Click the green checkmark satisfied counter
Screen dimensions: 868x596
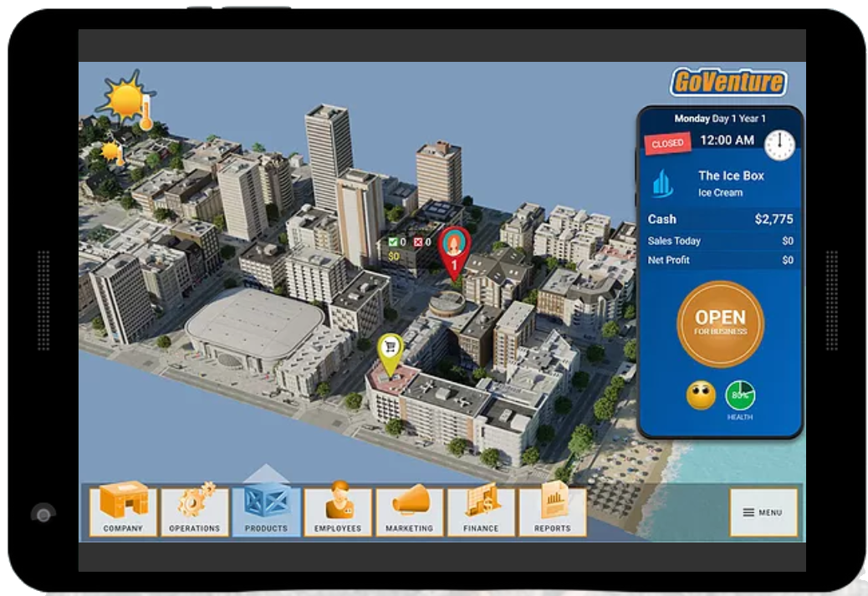397,242
